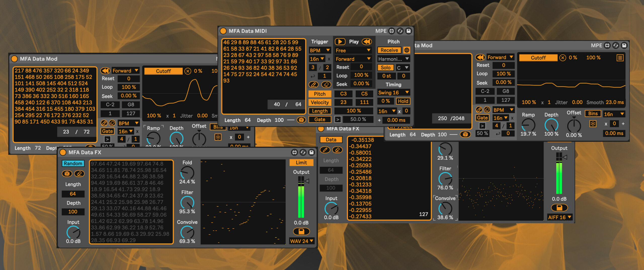Toggle the Receive button under Pitch
The height and width of the screenshot is (270, 644).
coord(389,50)
